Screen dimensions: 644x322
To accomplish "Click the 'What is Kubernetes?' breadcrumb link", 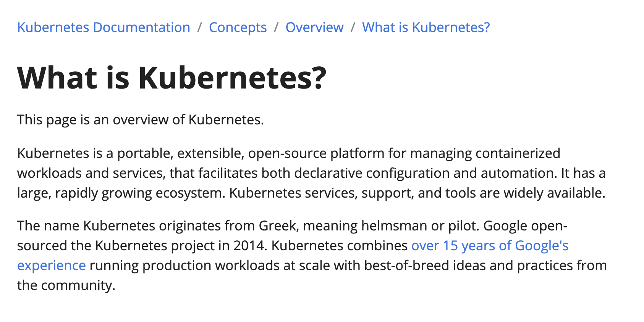I will pos(426,27).
